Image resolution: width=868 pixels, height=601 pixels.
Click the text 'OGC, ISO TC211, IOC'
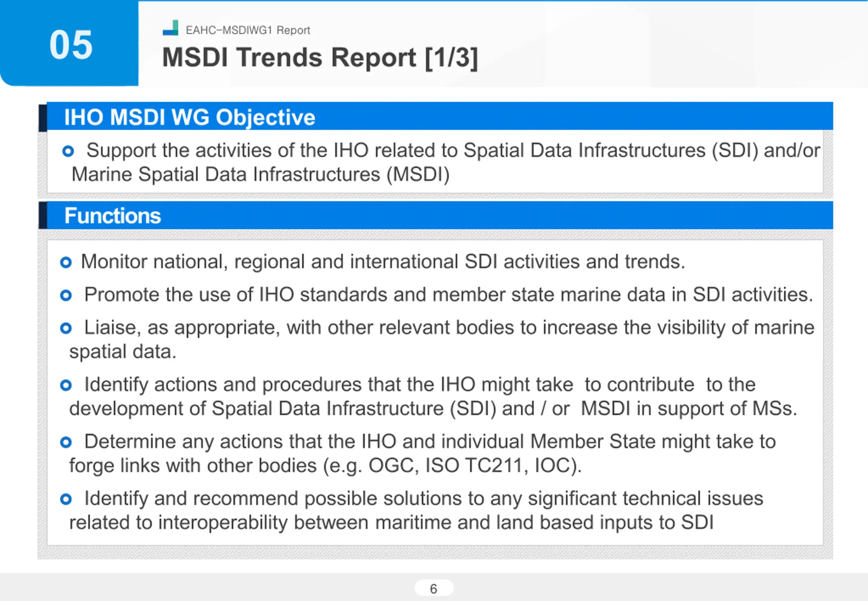pyautogui.click(x=469, y=465)
